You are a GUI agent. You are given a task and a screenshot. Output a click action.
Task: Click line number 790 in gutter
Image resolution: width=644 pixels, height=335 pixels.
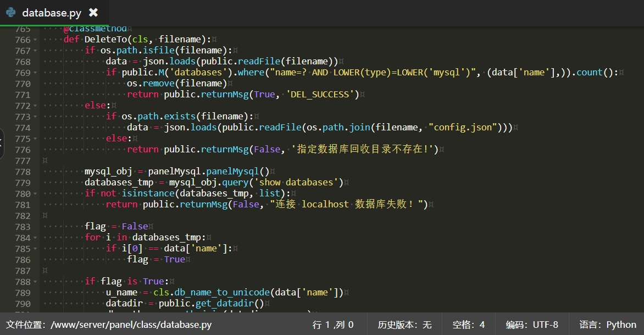[x=23, y=304]
